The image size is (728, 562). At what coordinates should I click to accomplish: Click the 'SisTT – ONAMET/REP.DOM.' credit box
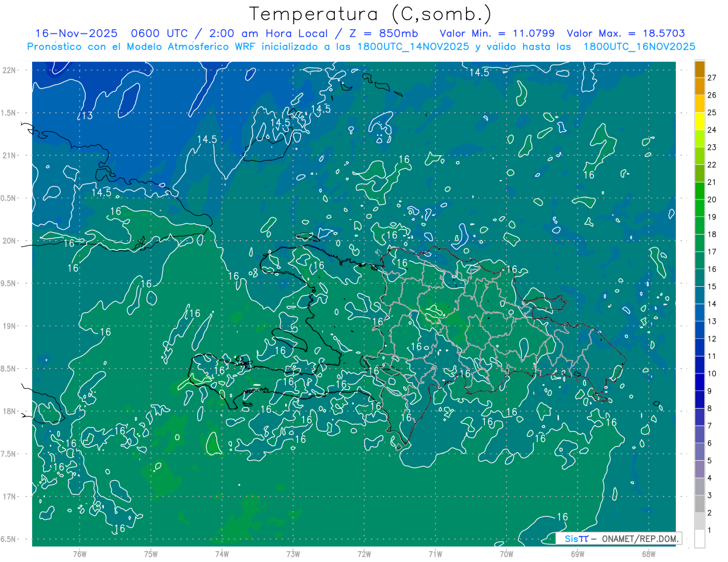tap(619, 538)
